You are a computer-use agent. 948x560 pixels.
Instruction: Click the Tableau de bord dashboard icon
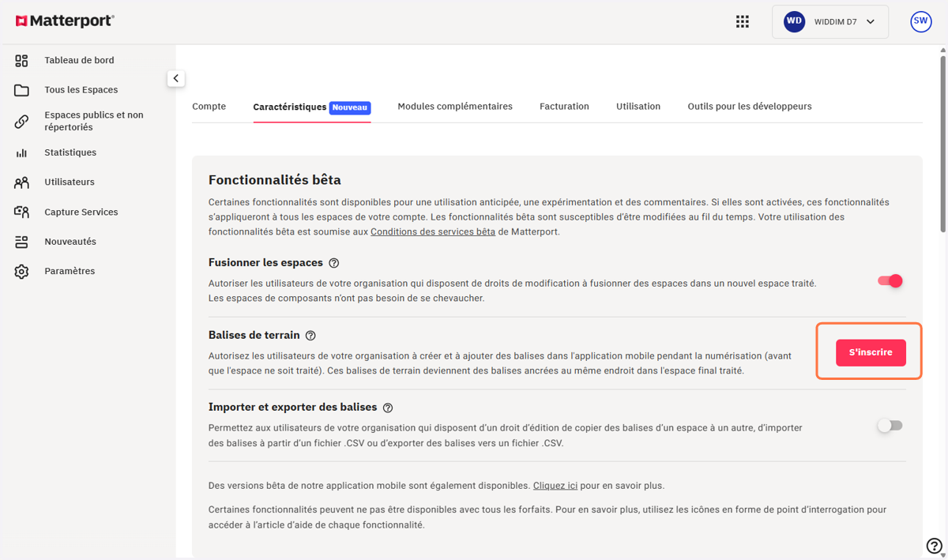point(21,61)
